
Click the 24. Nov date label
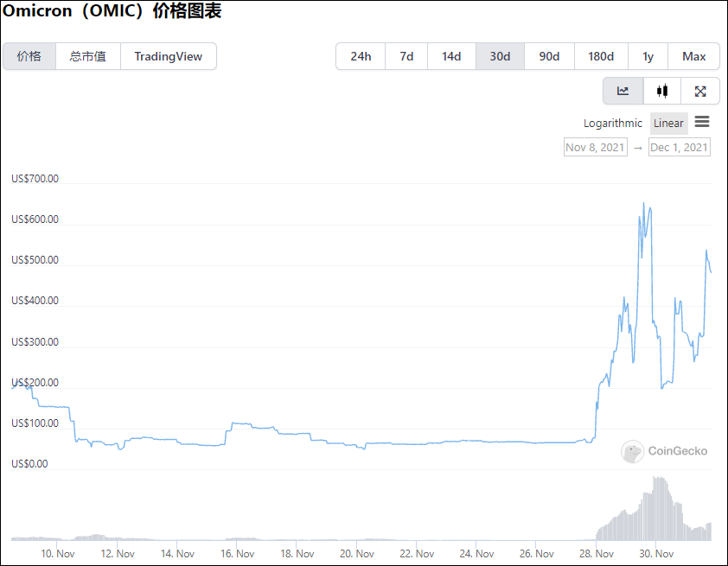point(476,554)
